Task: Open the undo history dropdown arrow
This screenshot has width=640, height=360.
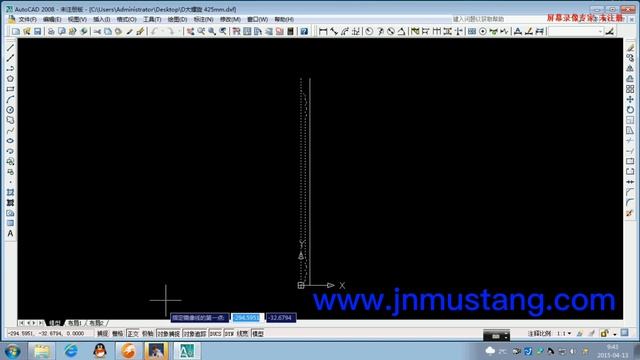Action: [x=162, y=31]
